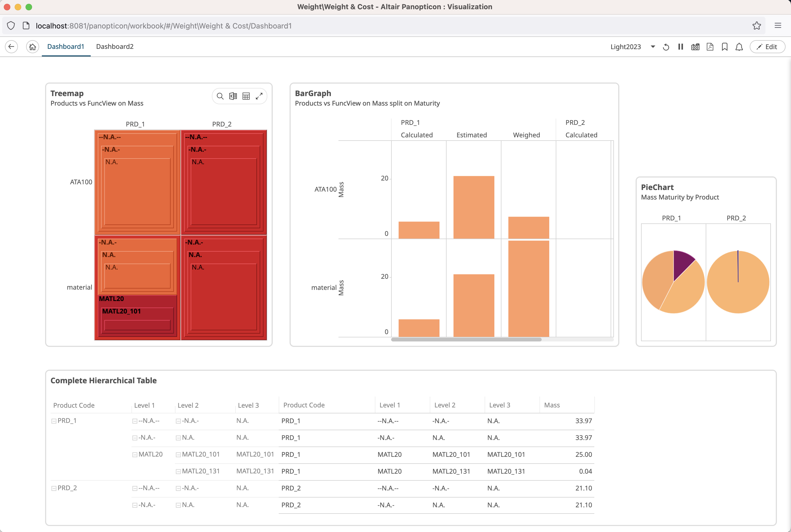
Task: Export dashboard as PDF
Action: [710, 47]
